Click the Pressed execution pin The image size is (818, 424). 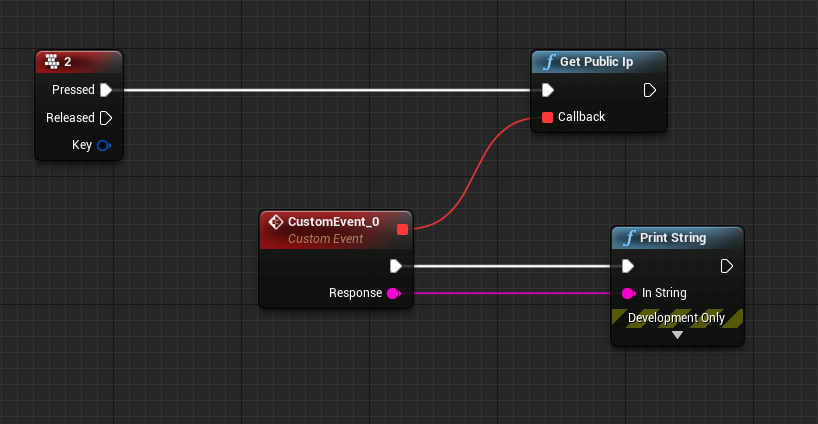(106, 90)
